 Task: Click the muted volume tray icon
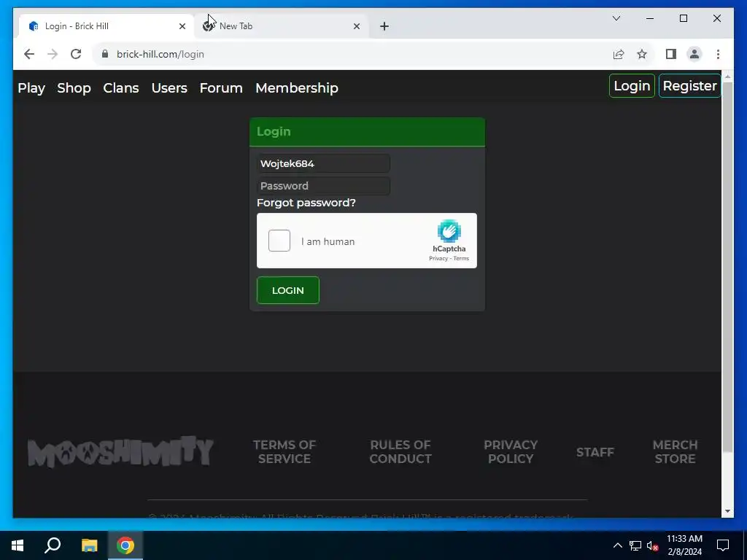[x=653, y=545]
